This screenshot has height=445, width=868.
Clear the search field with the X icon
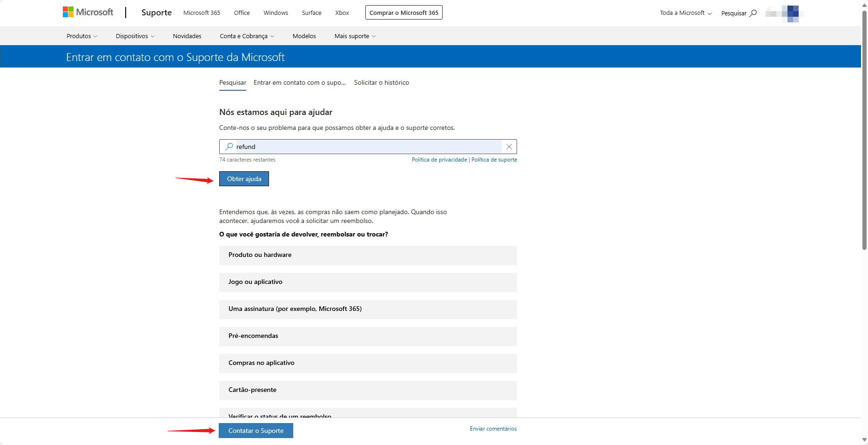tap(509, 146)
